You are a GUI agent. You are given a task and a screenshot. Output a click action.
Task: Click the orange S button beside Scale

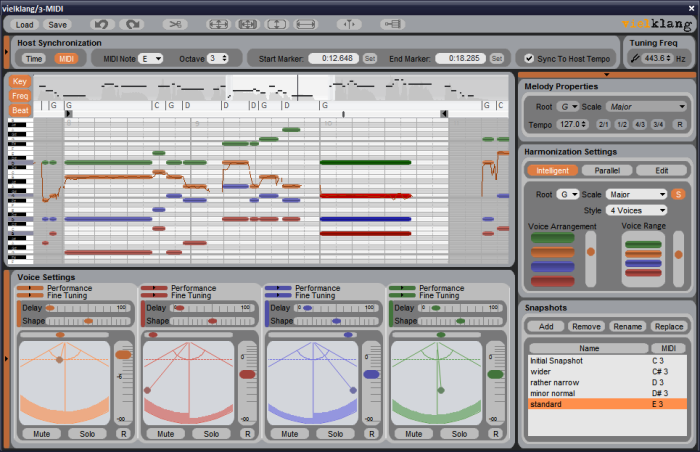coord(678,194)
